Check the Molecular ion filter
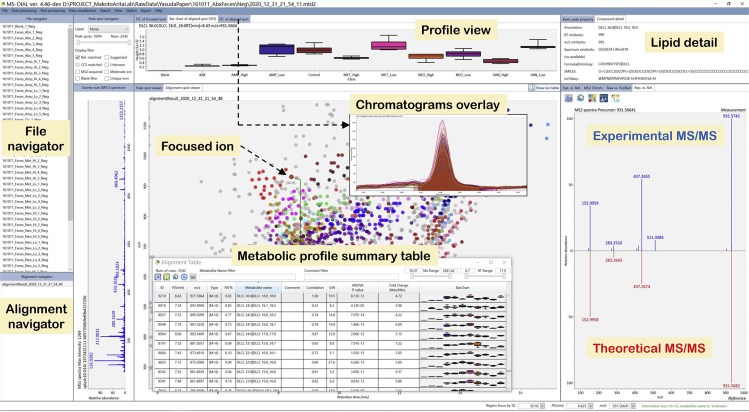 [x=107, y=72]
